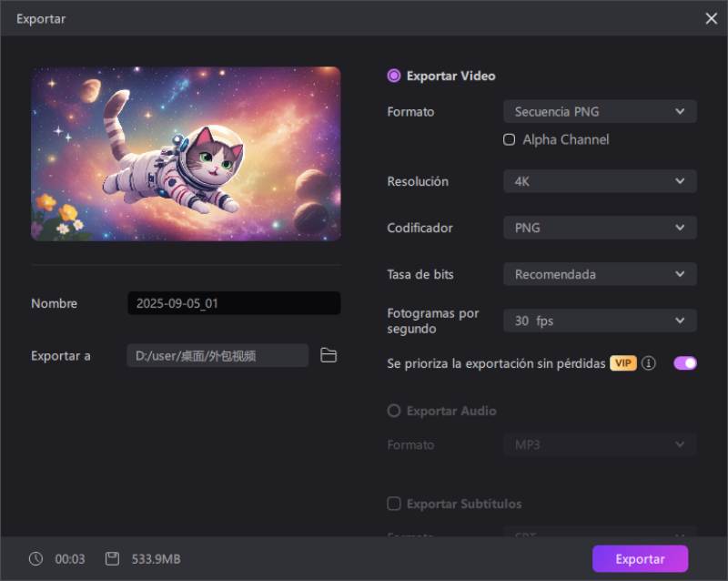Enable the Alpha Channel checkbox
Screen dimensions: 728x581
click(x=510, y=140)
